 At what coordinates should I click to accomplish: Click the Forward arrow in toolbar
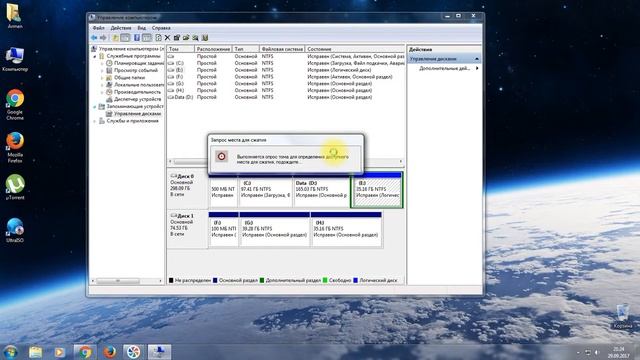[x=103, y=38]
